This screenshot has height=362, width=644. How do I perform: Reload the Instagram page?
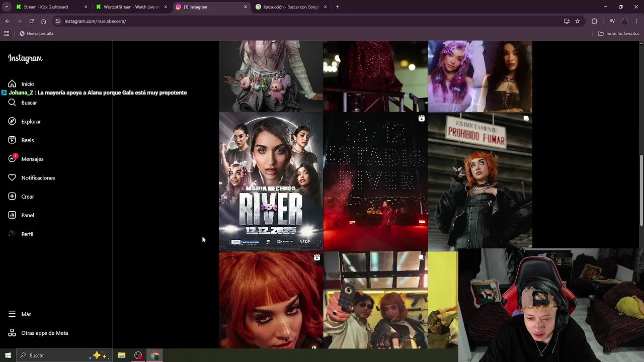coord(31,21)
